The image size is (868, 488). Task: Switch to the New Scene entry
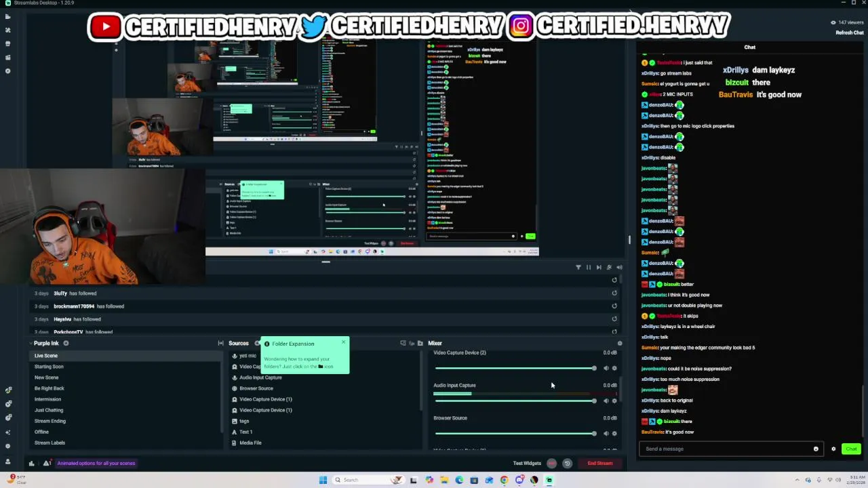click(125, 378)
